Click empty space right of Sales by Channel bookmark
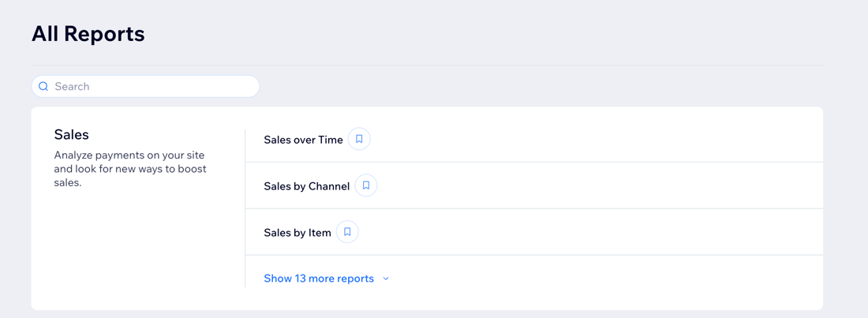The image size is (868, 318). [592, 186]
